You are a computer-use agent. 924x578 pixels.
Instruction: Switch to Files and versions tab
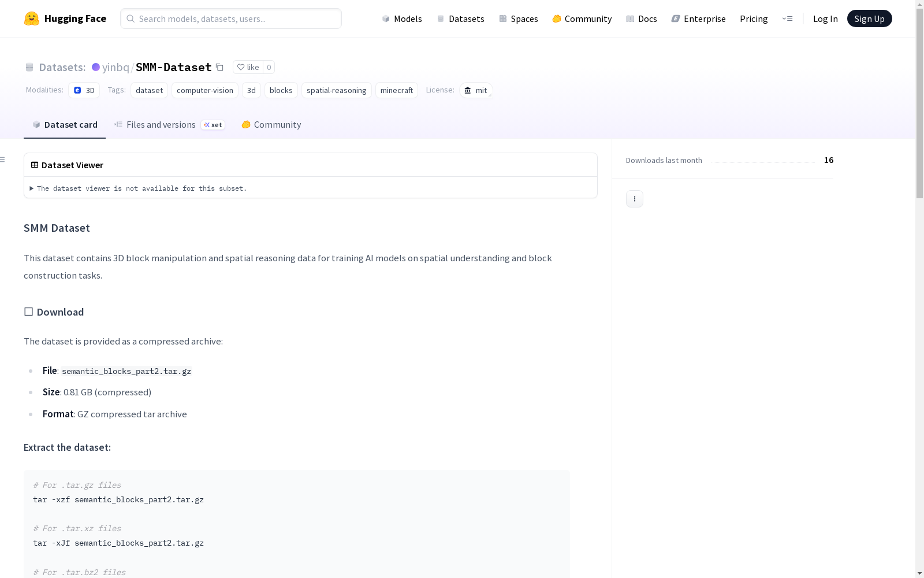pos(169,125)
